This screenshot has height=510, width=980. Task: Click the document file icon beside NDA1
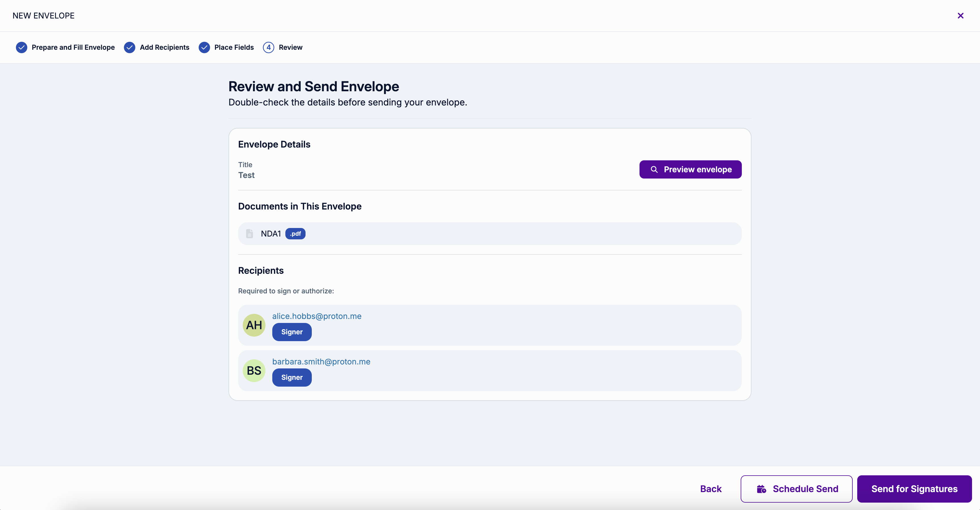coord(250,234)
